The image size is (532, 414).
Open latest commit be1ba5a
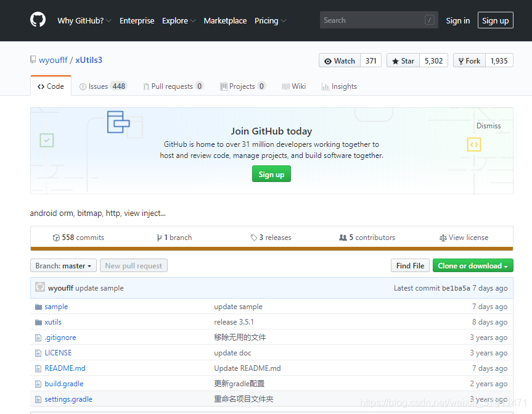(456, 288)
